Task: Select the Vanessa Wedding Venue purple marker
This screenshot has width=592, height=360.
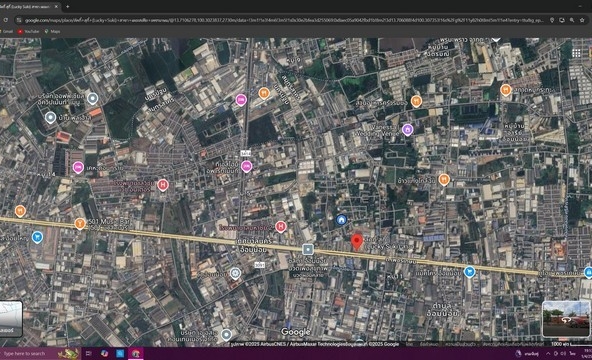Action: [x=407, y=130]
